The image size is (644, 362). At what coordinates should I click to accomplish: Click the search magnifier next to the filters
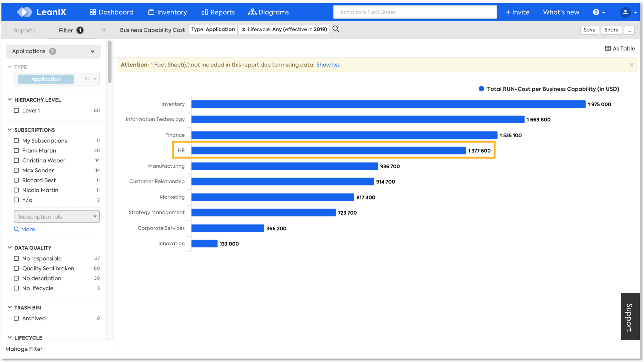coord(336,29)
